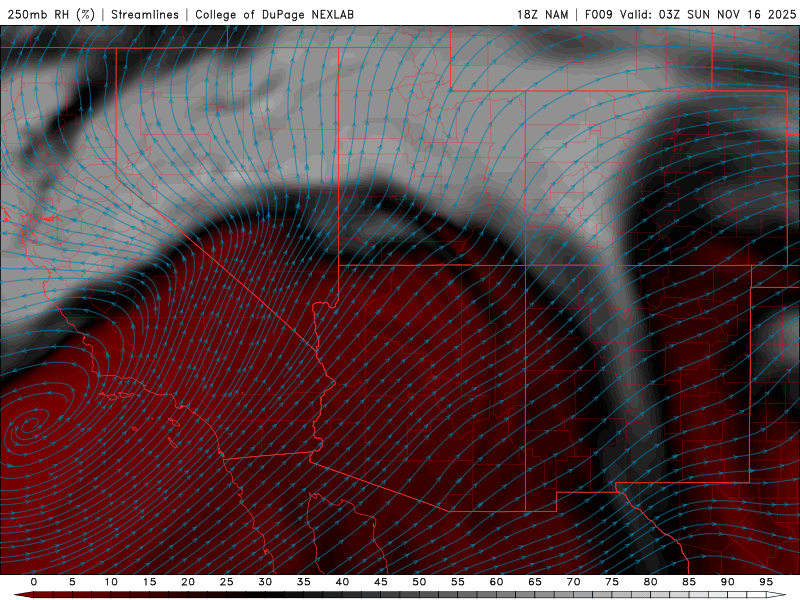Click the colorbar label "10"
The image size is (800, 600).
click(111, 582)
